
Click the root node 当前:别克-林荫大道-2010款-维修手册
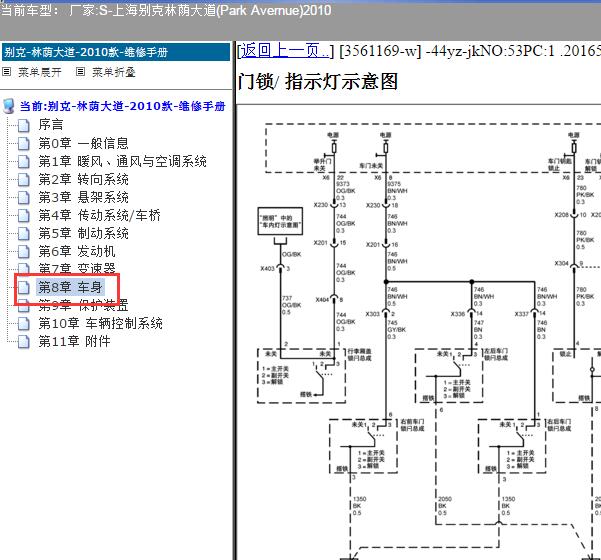tap(122, 106)
